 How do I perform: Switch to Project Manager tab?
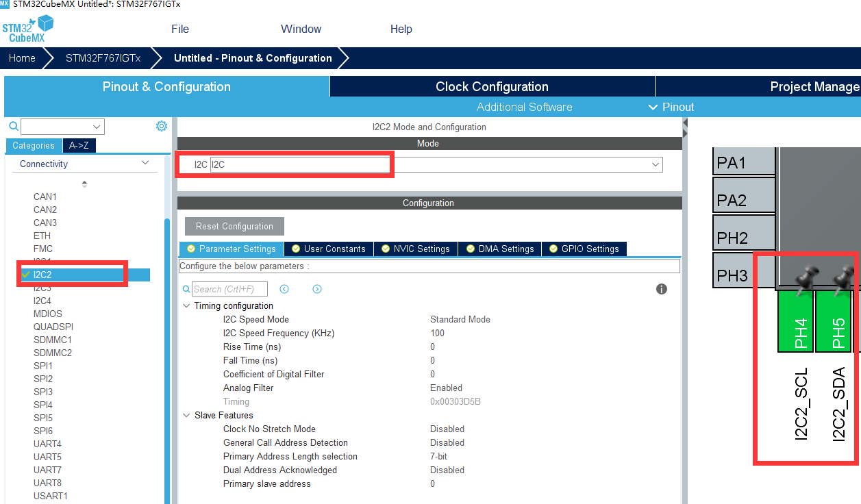coord(758,86)
